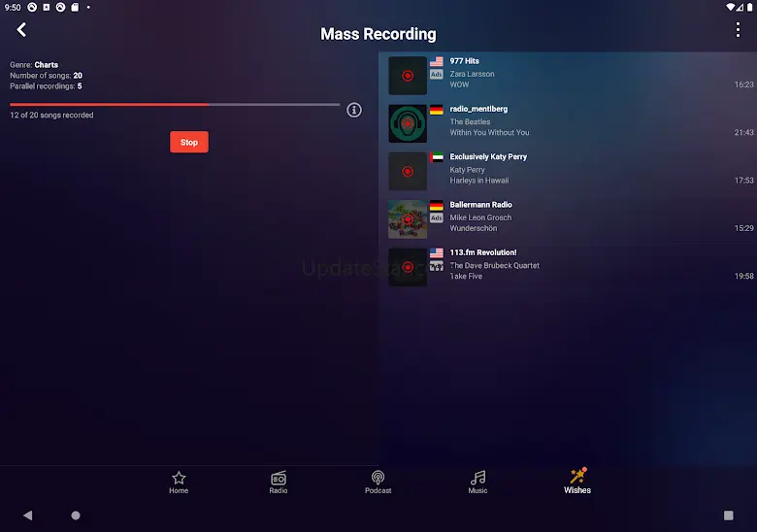The image size is (757, 532).
Task: Click the Wi-Fi status icon
Action: 731,7
